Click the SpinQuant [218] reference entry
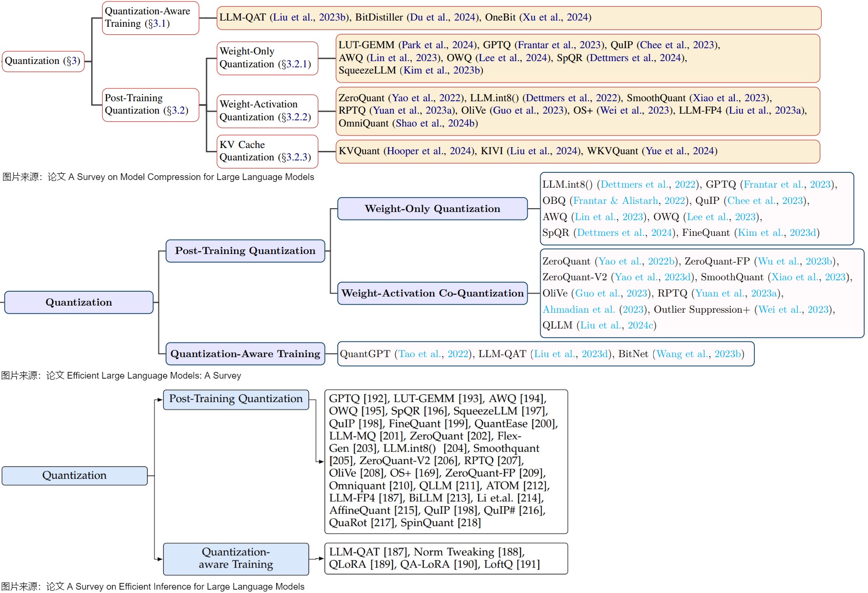Screen dimensions: 868x593 coord(440,523)
